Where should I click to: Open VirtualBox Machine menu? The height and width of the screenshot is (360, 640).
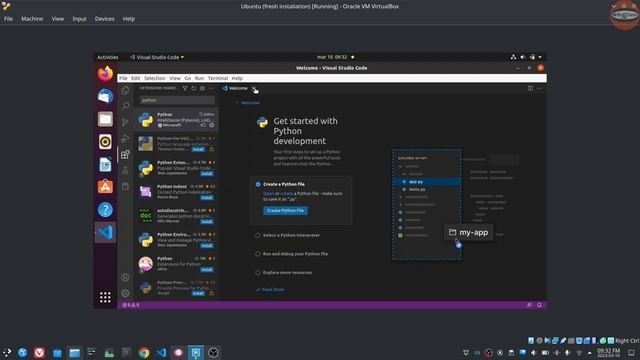pos(32,19)
